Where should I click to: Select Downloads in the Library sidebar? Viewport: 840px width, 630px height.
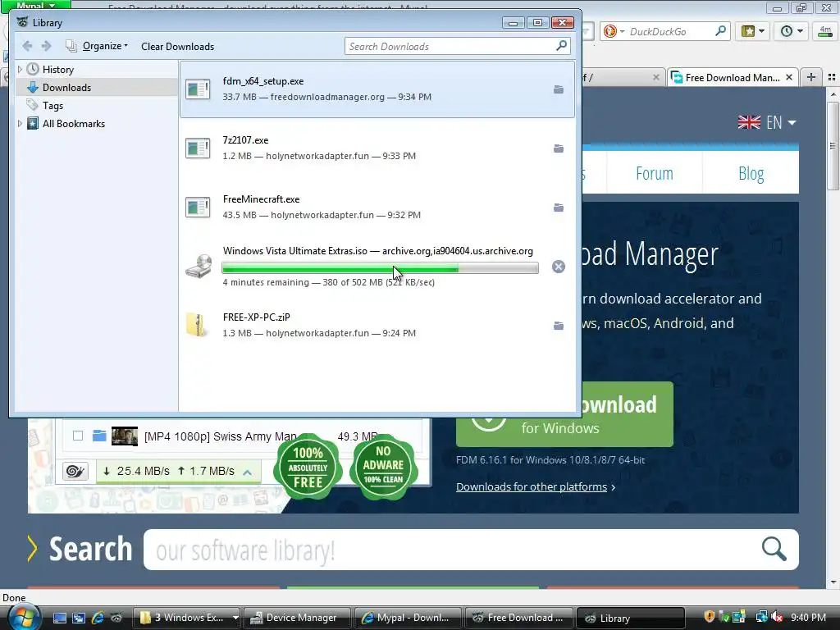(x=66, y=87)
